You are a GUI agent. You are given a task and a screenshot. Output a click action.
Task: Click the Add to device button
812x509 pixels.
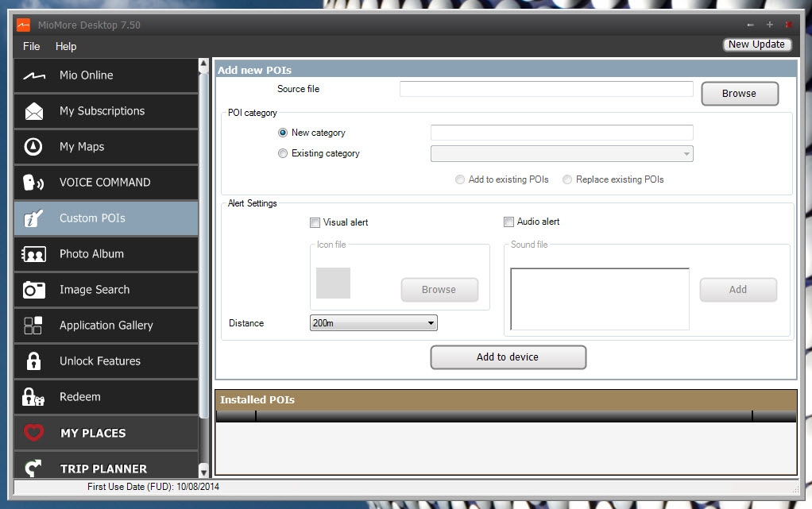click(x=508, y=357)
